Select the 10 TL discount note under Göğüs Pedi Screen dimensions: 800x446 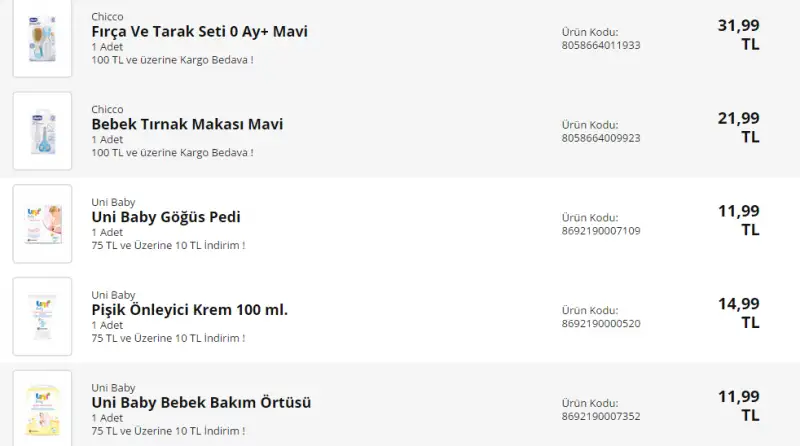[168, 245]
